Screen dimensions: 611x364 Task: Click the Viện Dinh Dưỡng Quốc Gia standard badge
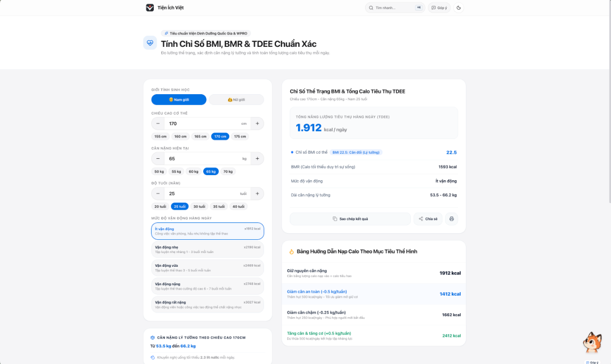(206, 33)
